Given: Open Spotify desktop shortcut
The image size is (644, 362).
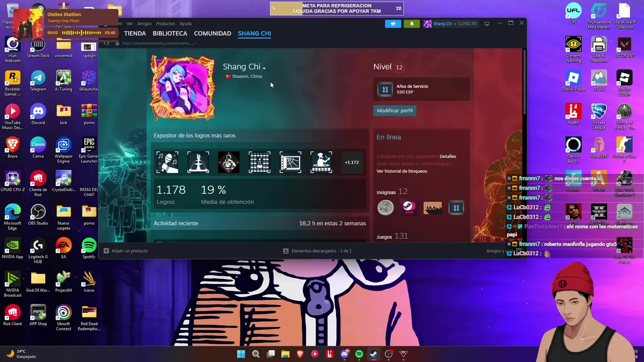Looking at the screenshot, I should point(89,248).
